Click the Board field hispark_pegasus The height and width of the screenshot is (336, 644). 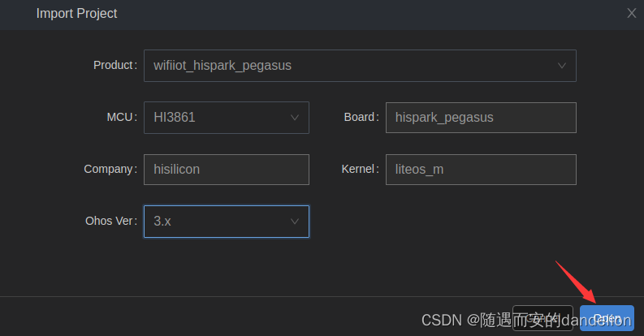coord(481,118)
